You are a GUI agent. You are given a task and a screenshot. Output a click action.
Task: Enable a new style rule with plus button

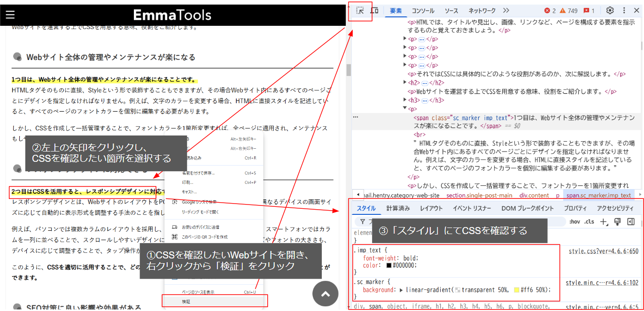point(603,220)
